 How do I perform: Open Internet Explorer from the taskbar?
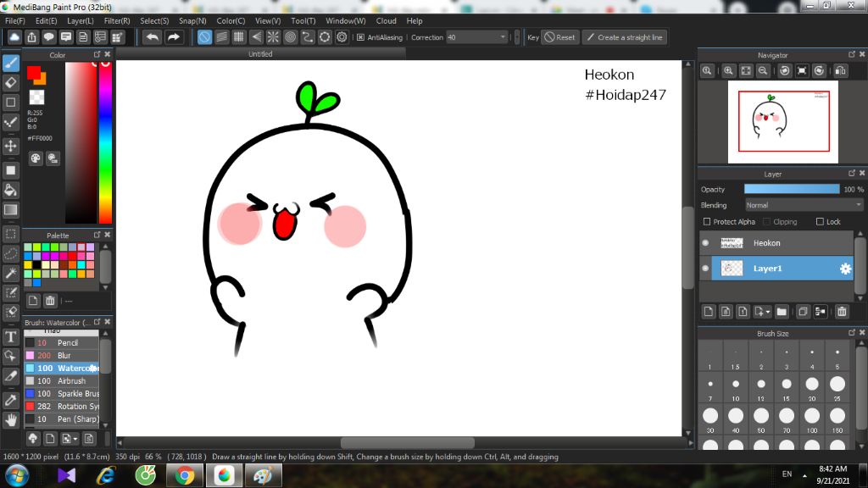coord(105,475)
